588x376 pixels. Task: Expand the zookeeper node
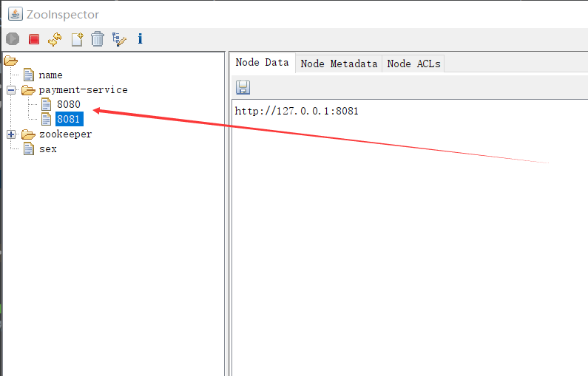coord(11,134)
